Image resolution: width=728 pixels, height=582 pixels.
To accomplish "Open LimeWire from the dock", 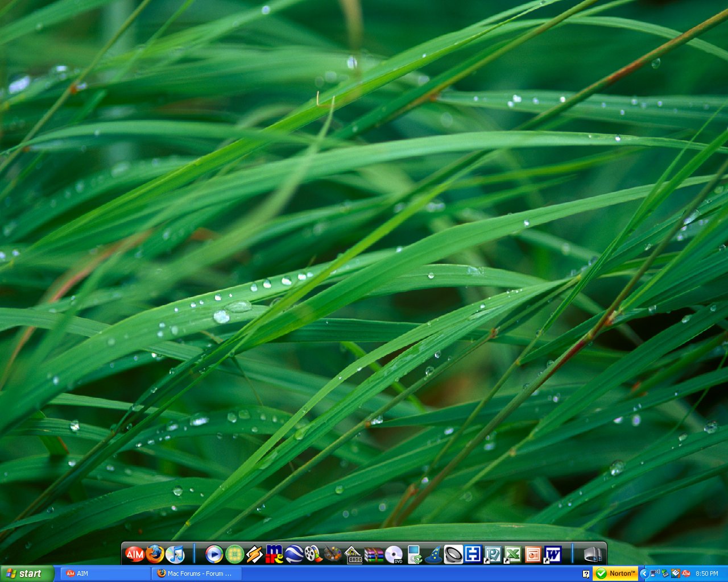I will pyautogui.click(x=234, y=554).
